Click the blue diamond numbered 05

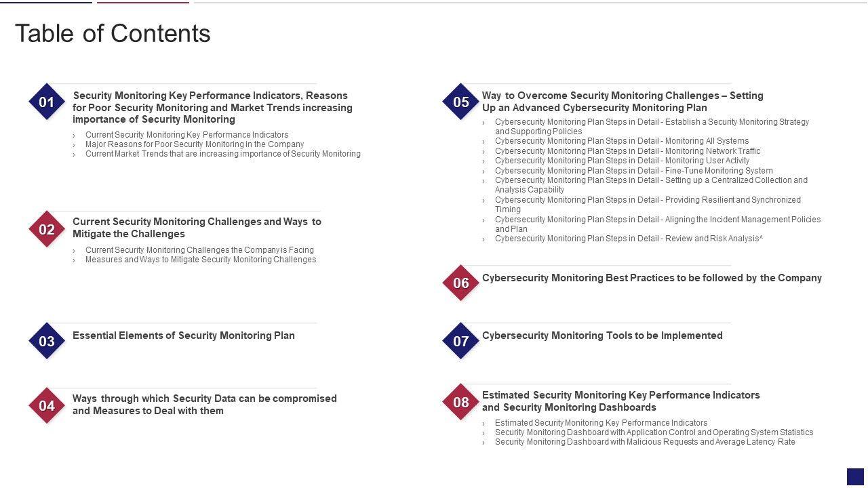point(461,102)
